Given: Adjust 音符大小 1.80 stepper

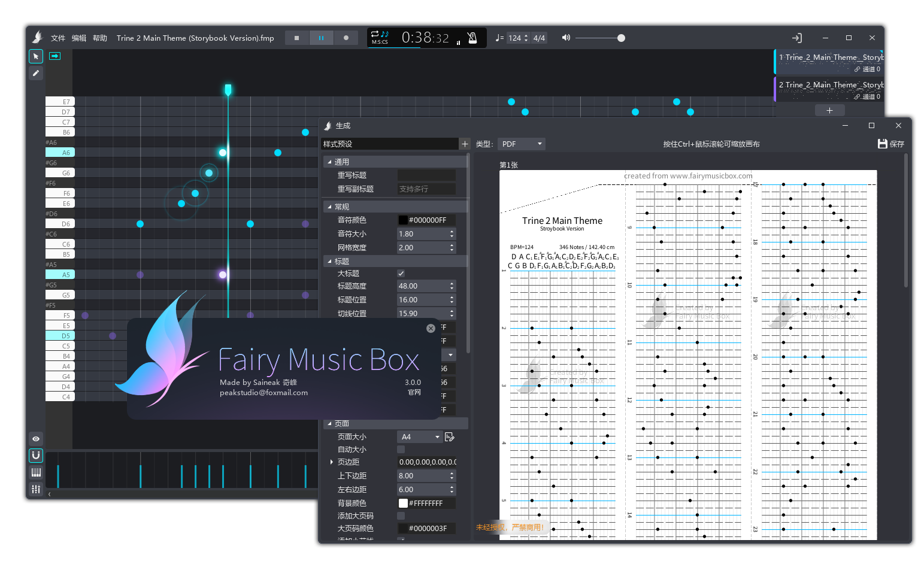Looking at the screenshot, I should pyautogui.click(x=452, y=234).
